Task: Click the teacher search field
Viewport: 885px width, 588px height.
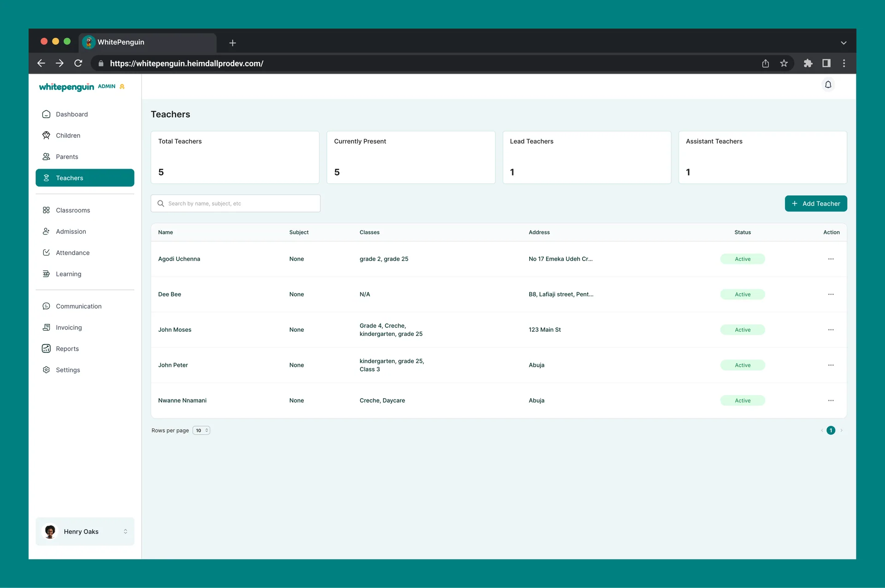Action: [x=236, y=204]
